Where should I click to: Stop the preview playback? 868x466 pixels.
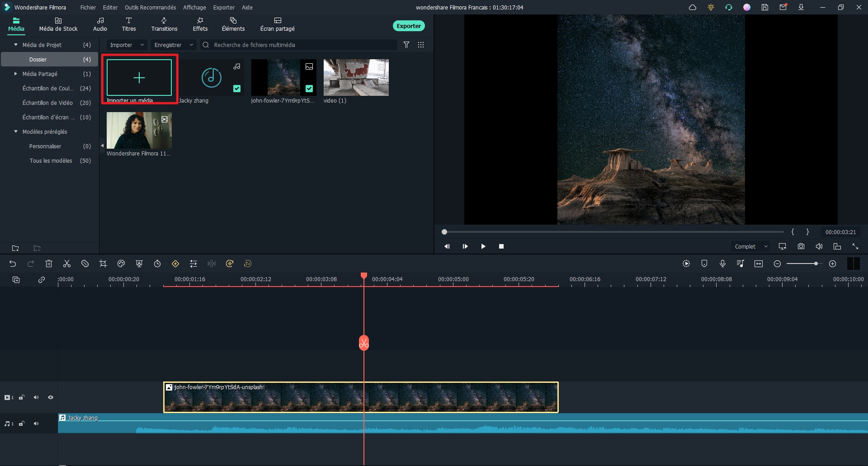501,246
